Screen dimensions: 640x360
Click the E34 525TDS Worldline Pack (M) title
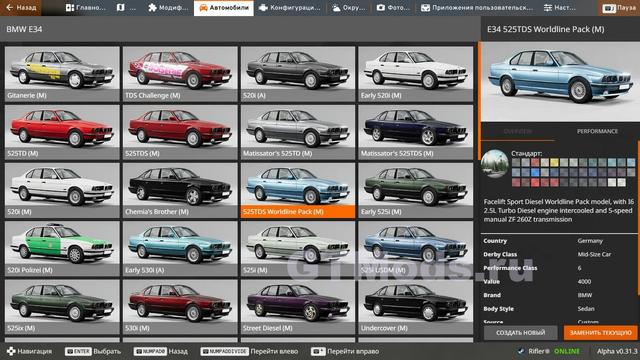tap(546, 29)
